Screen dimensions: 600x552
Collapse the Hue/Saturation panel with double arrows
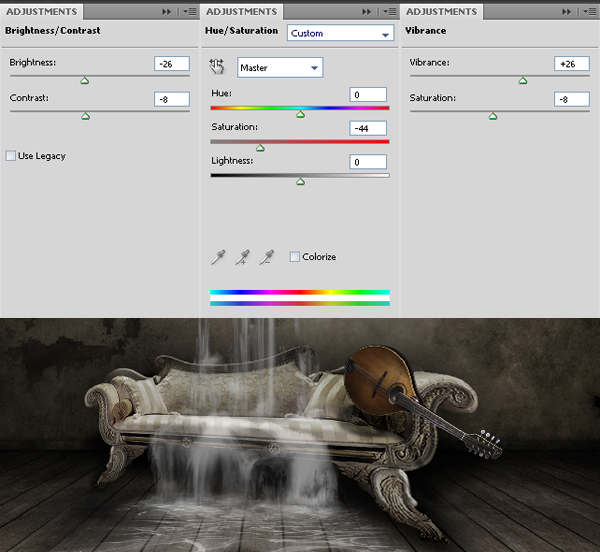(x=366, y=11)
